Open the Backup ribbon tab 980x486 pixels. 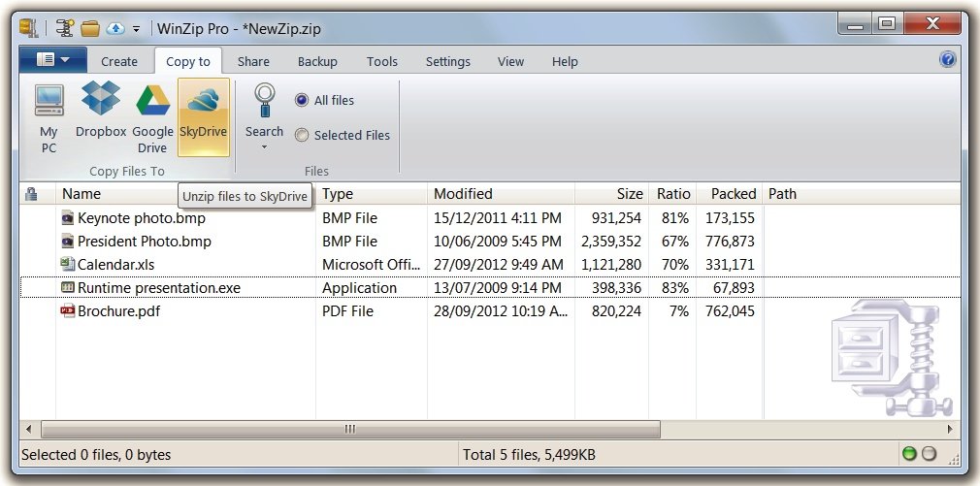317,61
